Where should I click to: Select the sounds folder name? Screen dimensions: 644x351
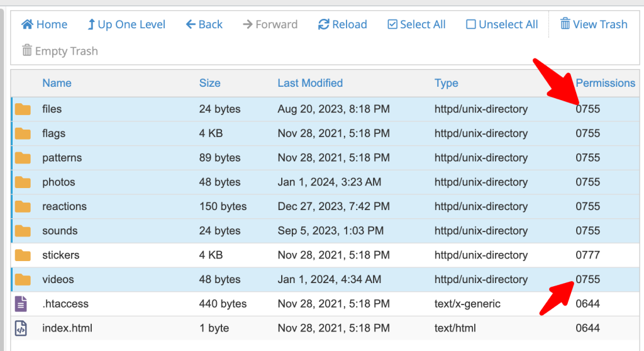(60, 231)
